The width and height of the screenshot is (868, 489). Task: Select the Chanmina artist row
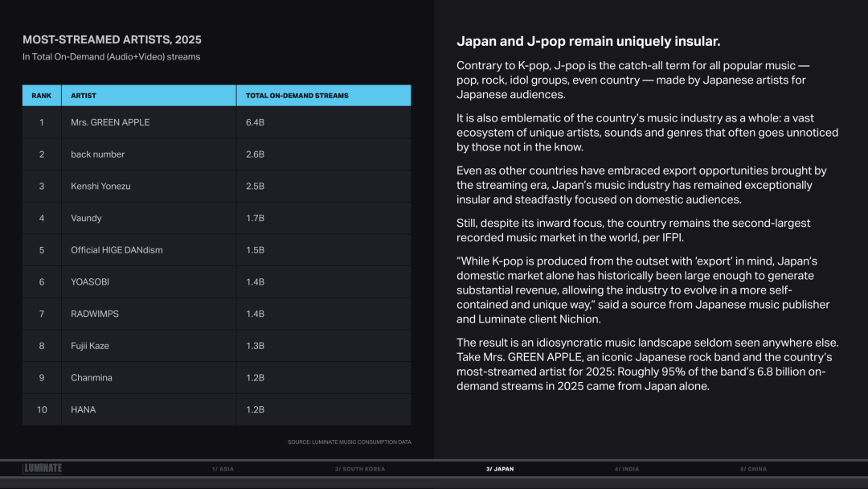tap(92, 377)
